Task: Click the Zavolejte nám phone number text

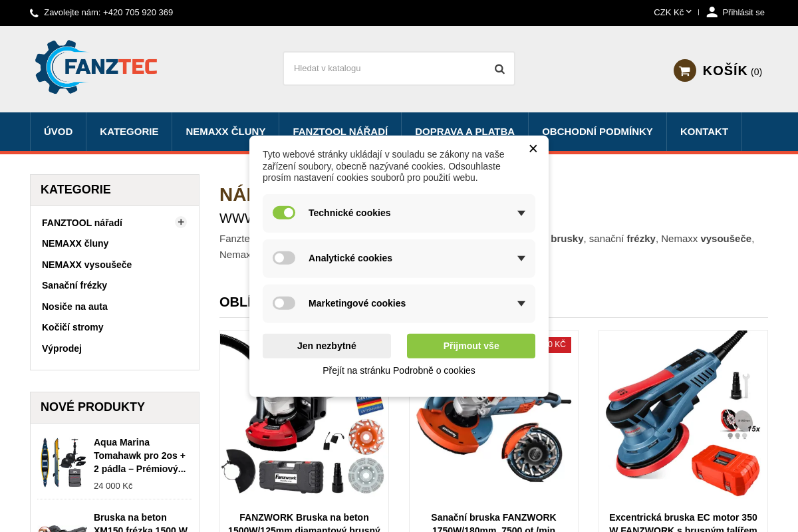Action: [108, 13]
